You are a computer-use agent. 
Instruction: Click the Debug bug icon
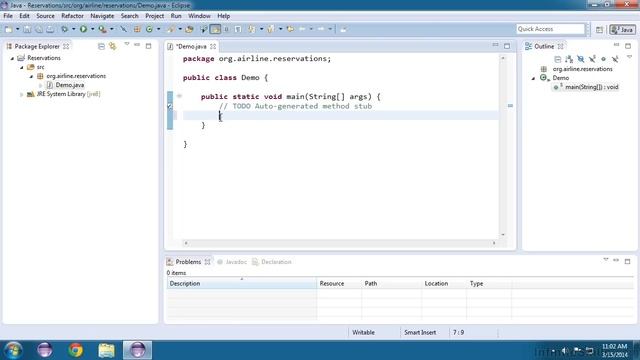click(x=64, y=29)
